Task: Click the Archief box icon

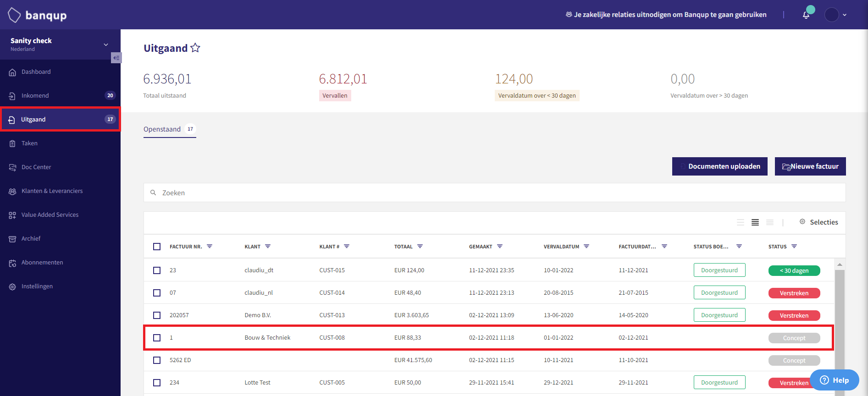Action: pyautogui.click(x=12, y=239)
